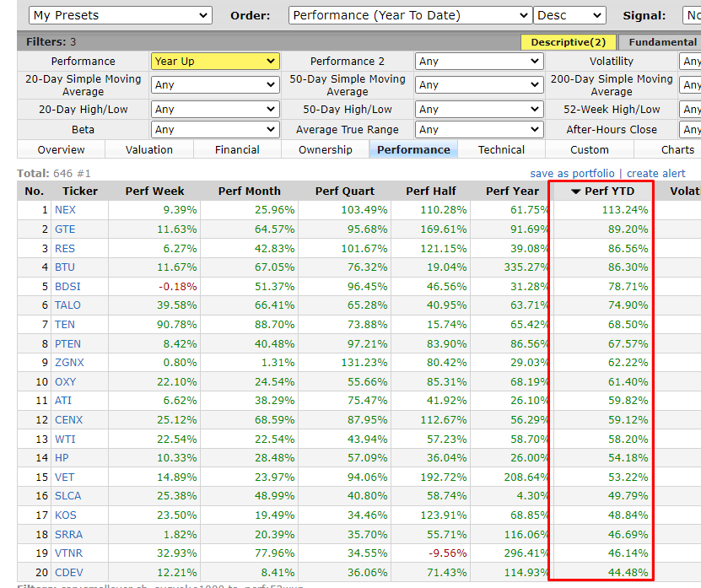Click the create alert link
The image size is (701, 588).
655,174
